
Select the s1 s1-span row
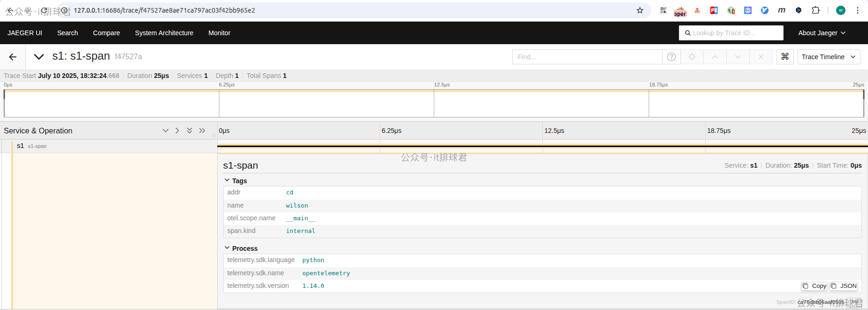(x=108, y=146)
